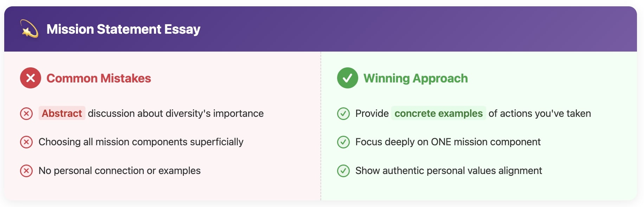Click Choosing all mission components superficially text
Viewport: 644px width, 207px height.
(x=141, y=142)
